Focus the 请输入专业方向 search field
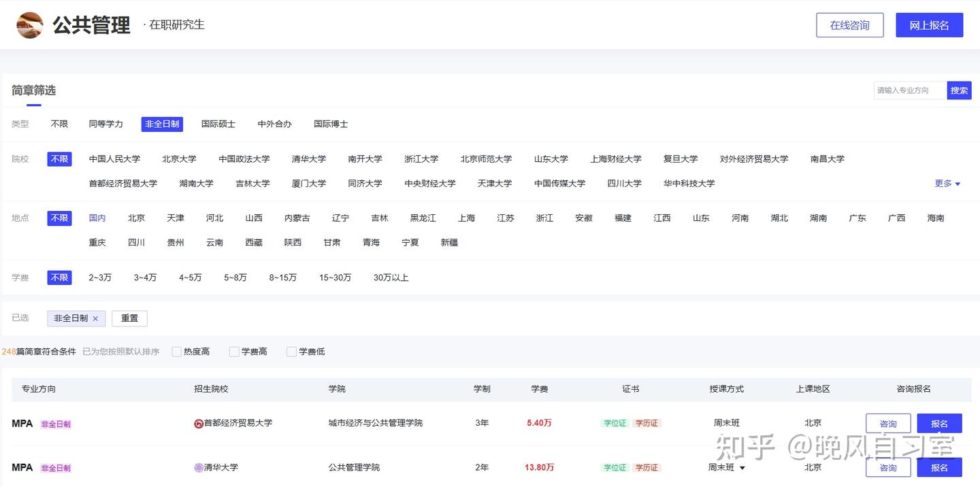 (910, 90)
